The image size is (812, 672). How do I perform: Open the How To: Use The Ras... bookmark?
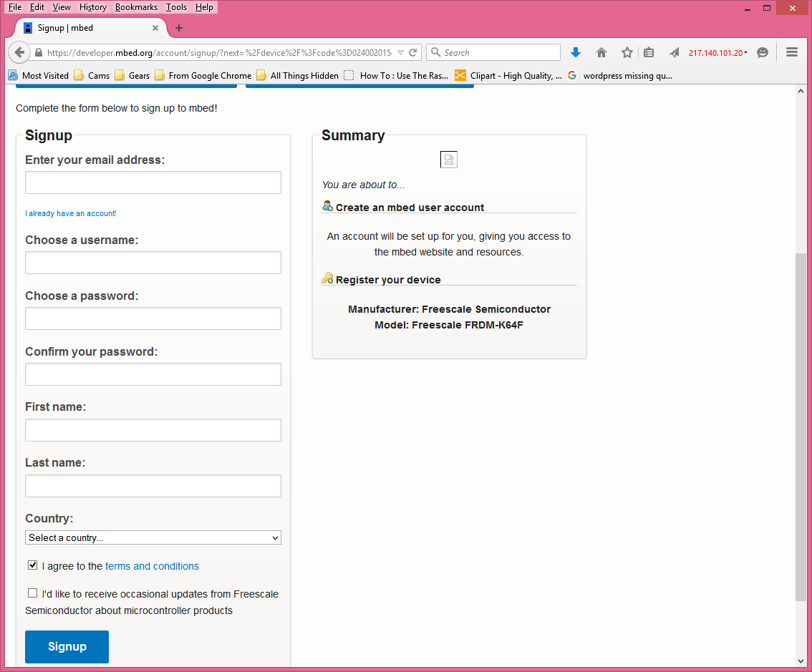tap(397, 76)
